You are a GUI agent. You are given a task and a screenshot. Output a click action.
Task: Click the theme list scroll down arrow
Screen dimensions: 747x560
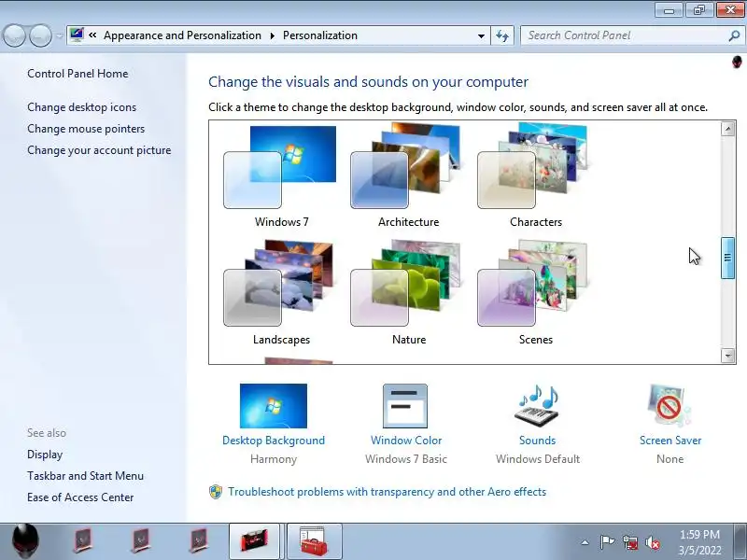[x=727, y=356]
